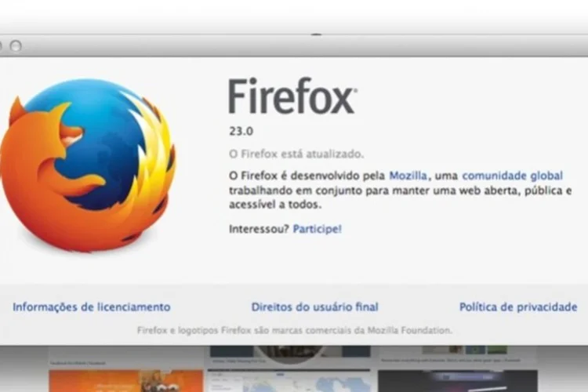Select orange thumbnail in background window
The height and width of the screenshot is (392, 588).
(126, 381)
